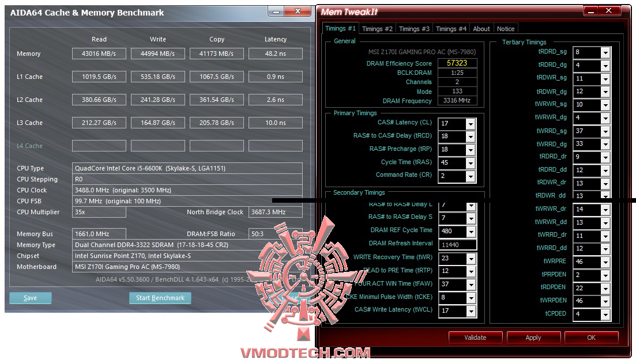The height and width of the screenshot is (364, 636).
Task: Open the CAS# Write Latency (tWCL) dropdown
Action: point(471,311)
